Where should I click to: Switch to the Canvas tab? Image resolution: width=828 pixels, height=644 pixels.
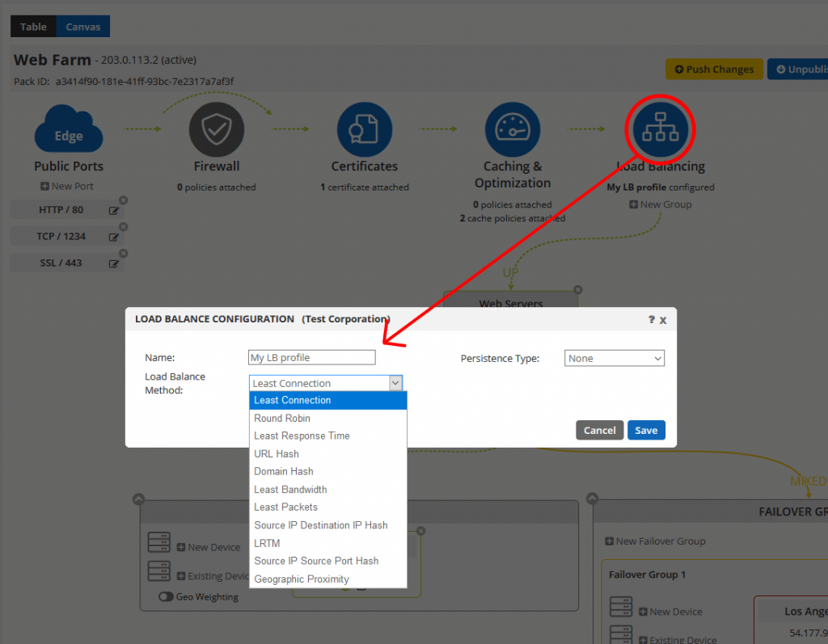82,26
